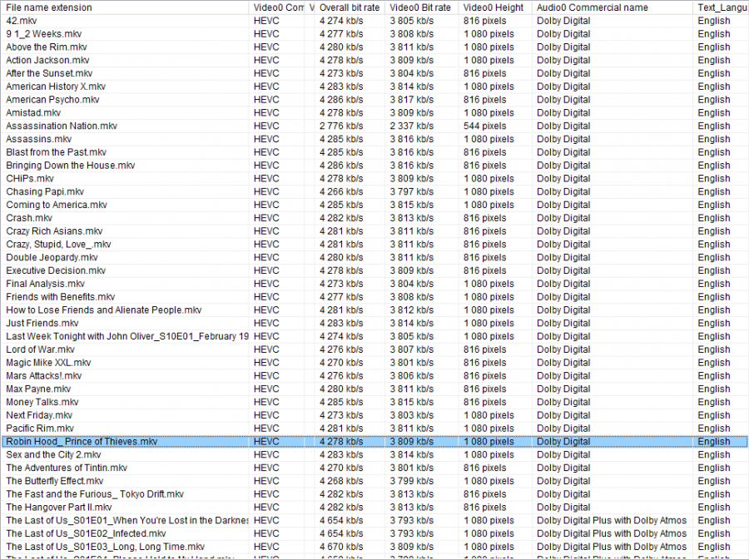Viewport: 749px width, 560px height.
Task: Select Next Friday.mkv
Action: [x=39, y=415]
